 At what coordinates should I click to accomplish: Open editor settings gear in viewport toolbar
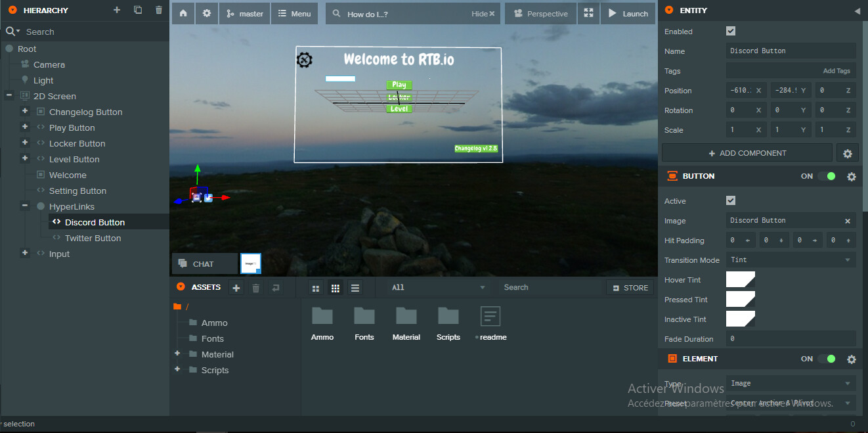click(207, 14)
